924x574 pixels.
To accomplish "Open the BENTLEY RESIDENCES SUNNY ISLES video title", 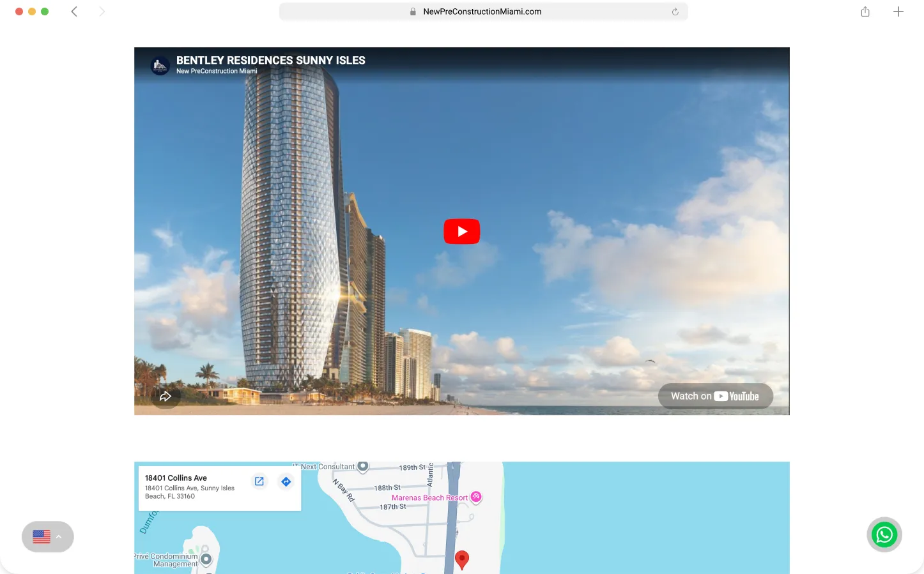I will pyautogui.click(x=271, y=60).
